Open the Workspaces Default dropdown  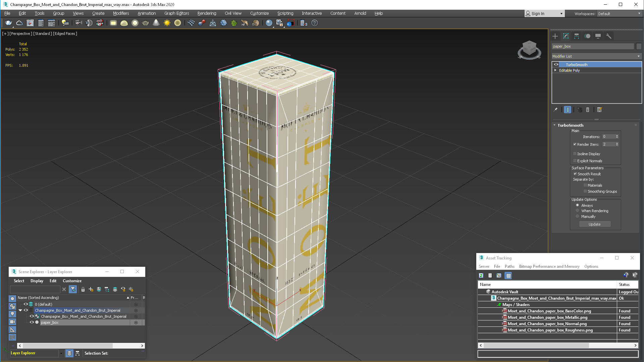tap(619, 14)
